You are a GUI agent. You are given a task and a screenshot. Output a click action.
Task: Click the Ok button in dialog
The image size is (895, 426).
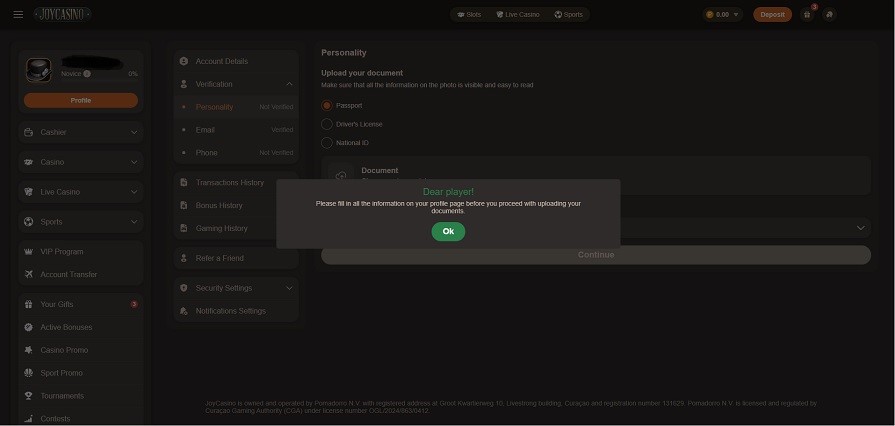tap(448, 231)
